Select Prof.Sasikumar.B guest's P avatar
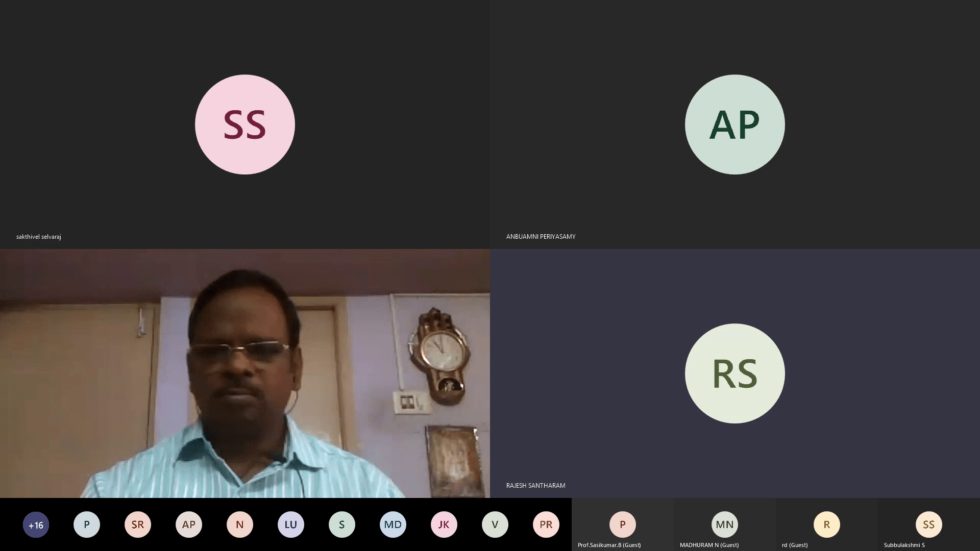 (623, 524)
